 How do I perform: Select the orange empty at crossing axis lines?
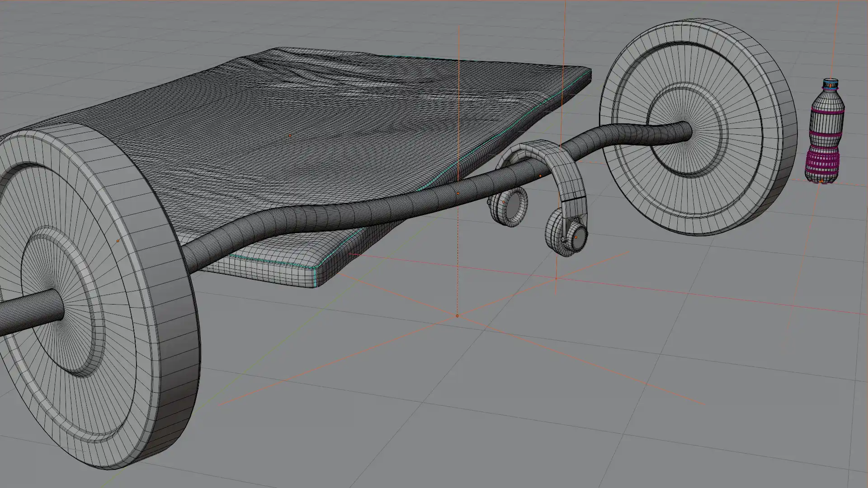click(457, 316)
